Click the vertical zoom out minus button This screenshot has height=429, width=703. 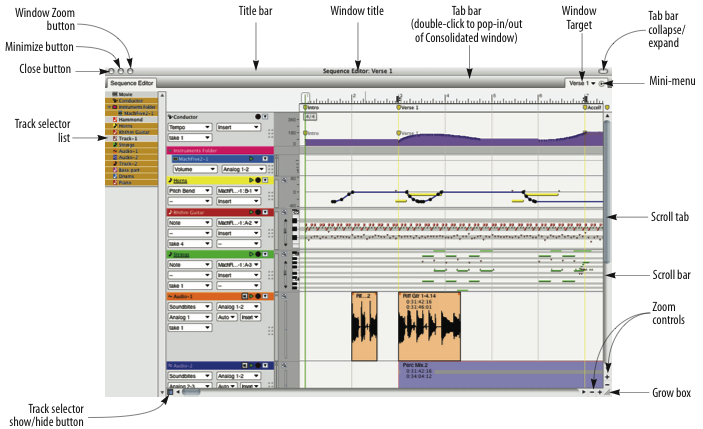tap(607, 385)
